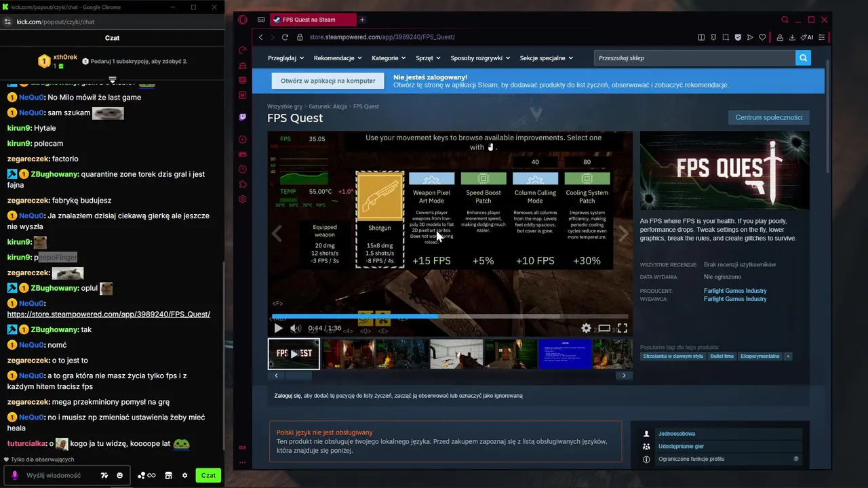This screenshot has width=868, height=488.
Task: Enter fullscreen in Steam video player
Action: [622, 328]
